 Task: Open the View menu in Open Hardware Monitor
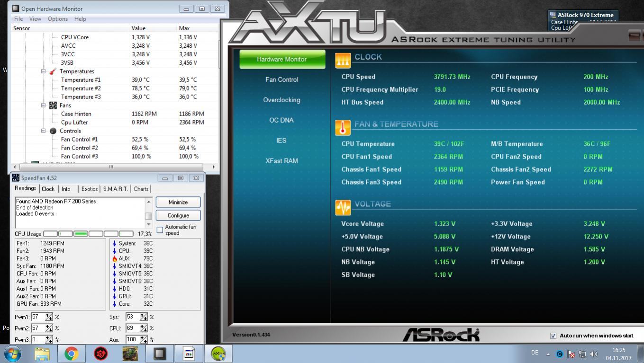pos(35,19)
